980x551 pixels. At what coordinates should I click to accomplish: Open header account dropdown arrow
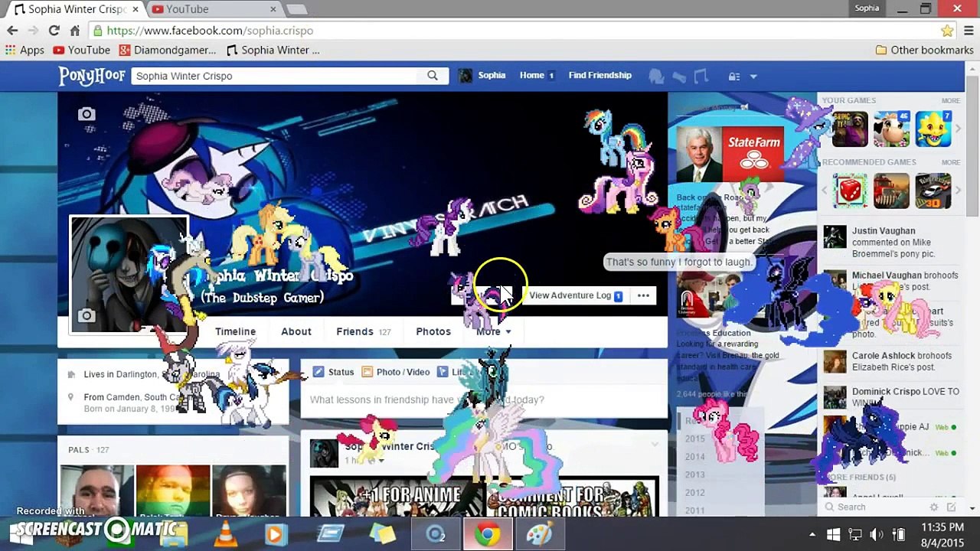coord(753,76)
